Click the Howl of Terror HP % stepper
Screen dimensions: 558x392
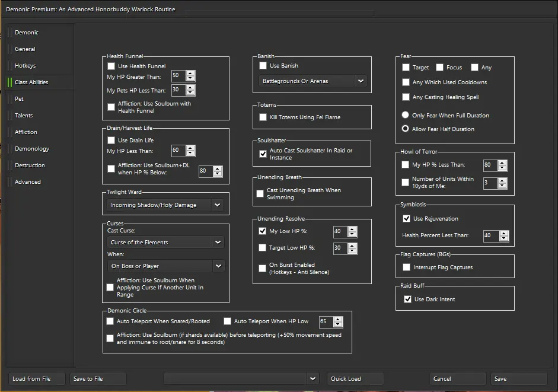point(502,165)
